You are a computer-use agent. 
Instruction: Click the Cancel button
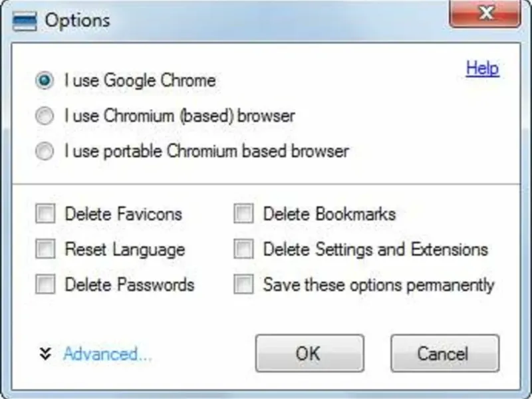click(444, 353)
